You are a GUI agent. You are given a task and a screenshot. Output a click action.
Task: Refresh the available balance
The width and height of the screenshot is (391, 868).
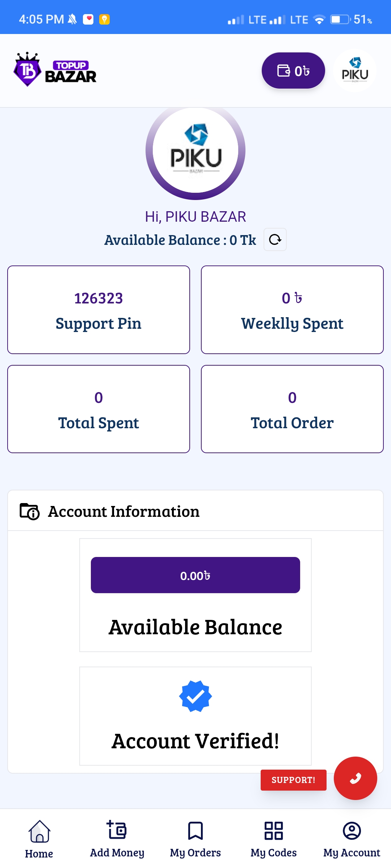click(275, 239)
